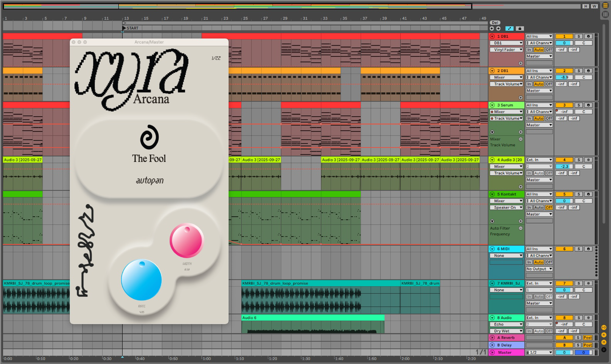The height and width of the screenshot is (364, 611).
Task: Select the KMRBI_SJ_78_drum_loop_promise clip at bar 25
Action: pos(321,283)
